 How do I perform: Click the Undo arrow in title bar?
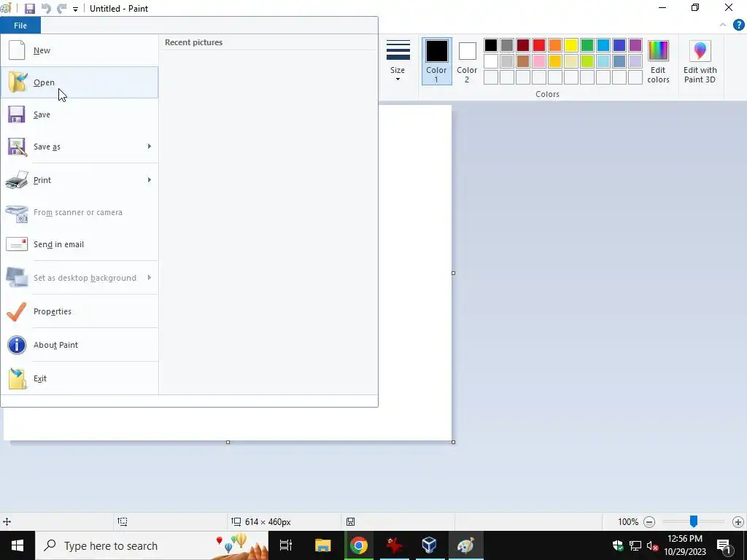(46, 9)
